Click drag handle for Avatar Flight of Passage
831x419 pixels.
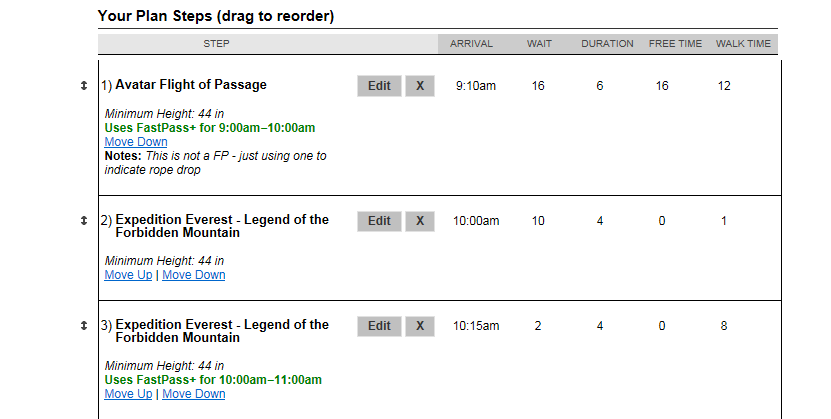click(x=84, y=86)
